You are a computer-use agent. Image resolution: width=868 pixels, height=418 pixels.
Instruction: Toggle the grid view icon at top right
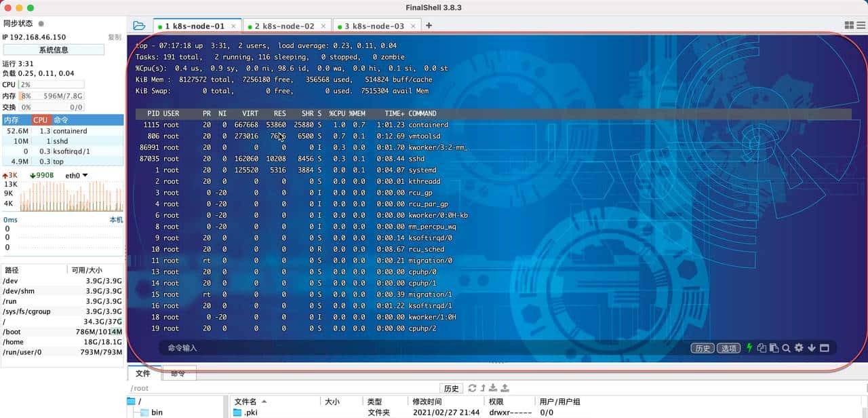coord(848,24)
